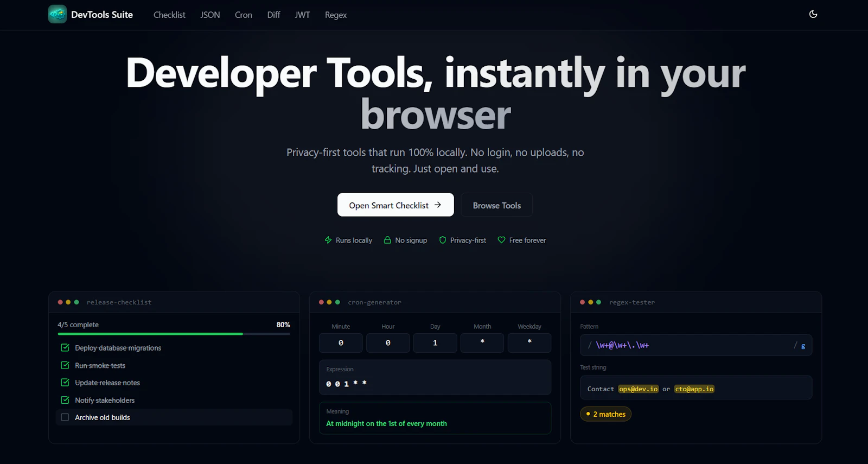Open the Checklist nav item
This screenshot has width=868, height=464.
coord(169,15)
